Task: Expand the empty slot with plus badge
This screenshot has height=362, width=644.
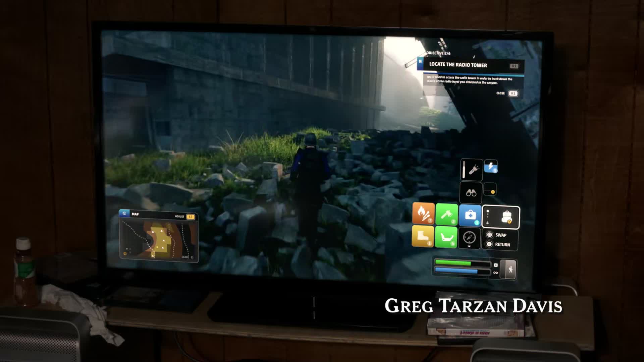Action: click(x=490, y=190)
